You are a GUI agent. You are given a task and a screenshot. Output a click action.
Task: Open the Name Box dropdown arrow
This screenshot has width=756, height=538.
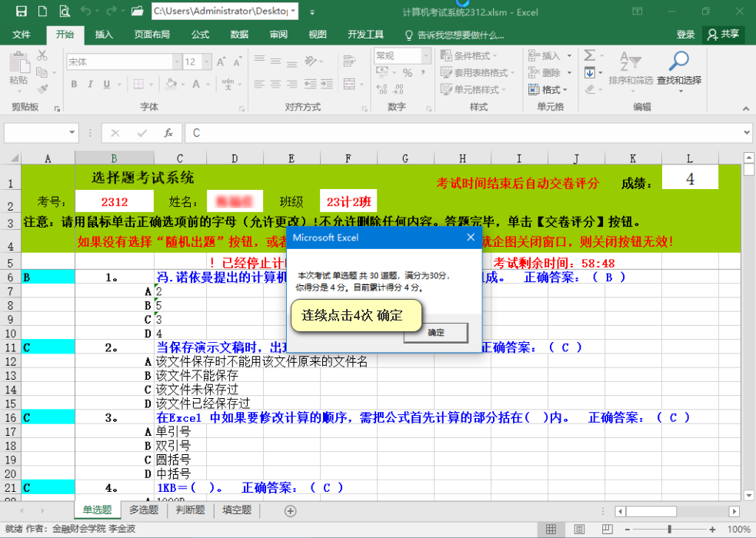point(72,132)
